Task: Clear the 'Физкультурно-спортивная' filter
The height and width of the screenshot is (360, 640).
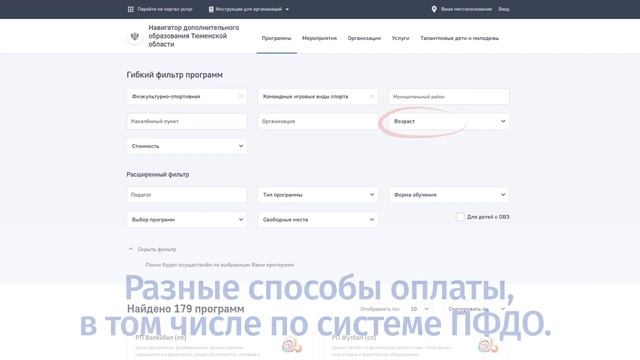Action: 240,96
